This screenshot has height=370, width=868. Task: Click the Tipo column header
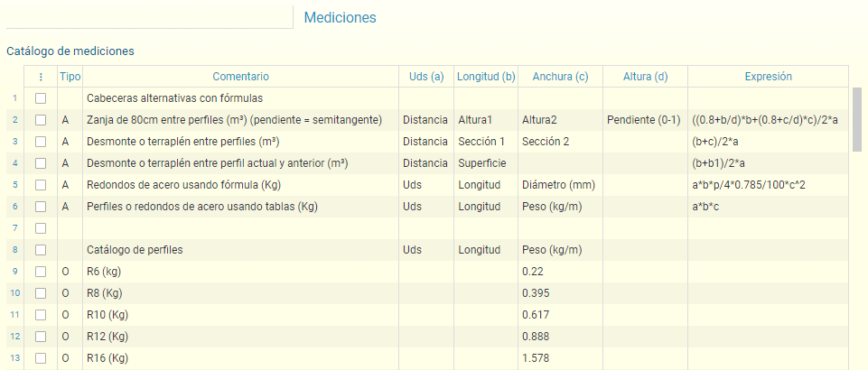70,77
